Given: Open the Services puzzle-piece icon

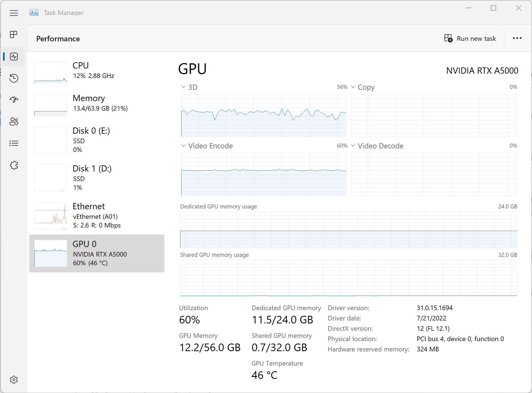Looking at the screenshot, I should tap(14, 165).
